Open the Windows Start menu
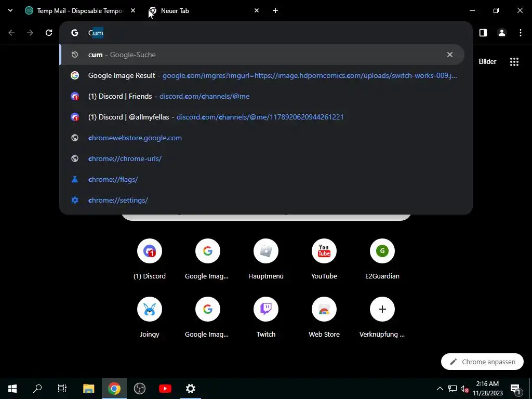The width and height of the screenshot is (532, 399). [12, 389]
